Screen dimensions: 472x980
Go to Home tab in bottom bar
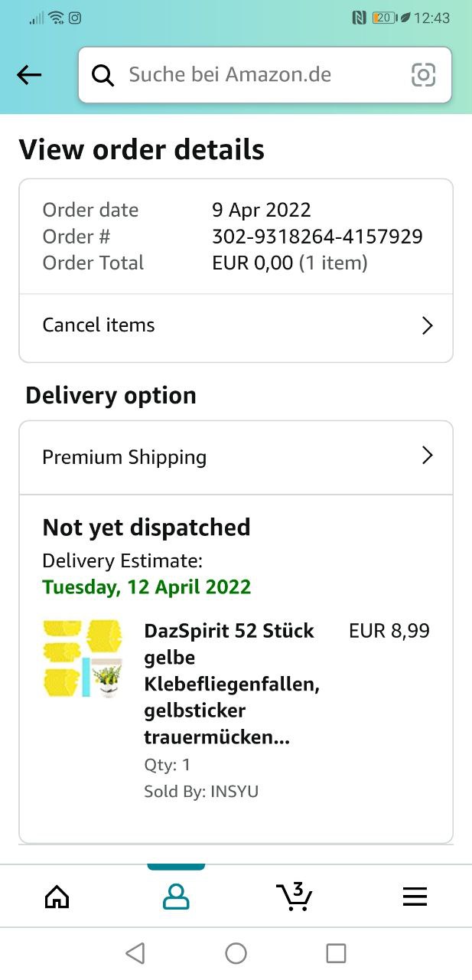57,897
